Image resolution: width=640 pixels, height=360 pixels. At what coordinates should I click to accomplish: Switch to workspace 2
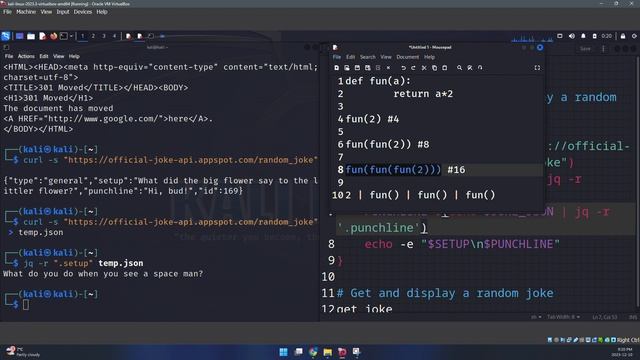coord(93,36)
